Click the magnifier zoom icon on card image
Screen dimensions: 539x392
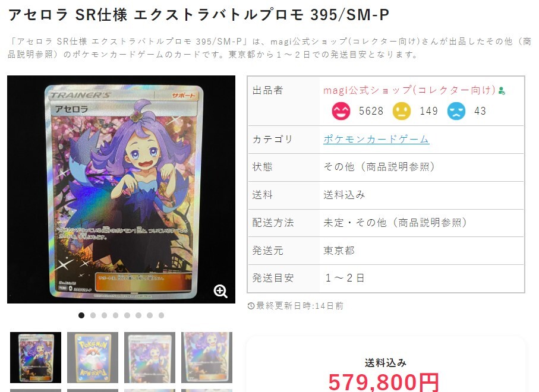[220, 291]
